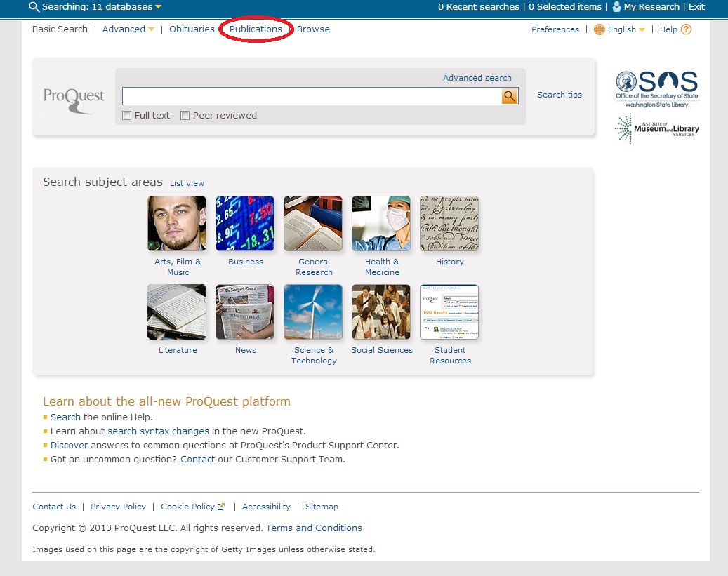Screen dimensions: 728x576
Task: Open the search syntax changes link
Action: coord(159,431)
